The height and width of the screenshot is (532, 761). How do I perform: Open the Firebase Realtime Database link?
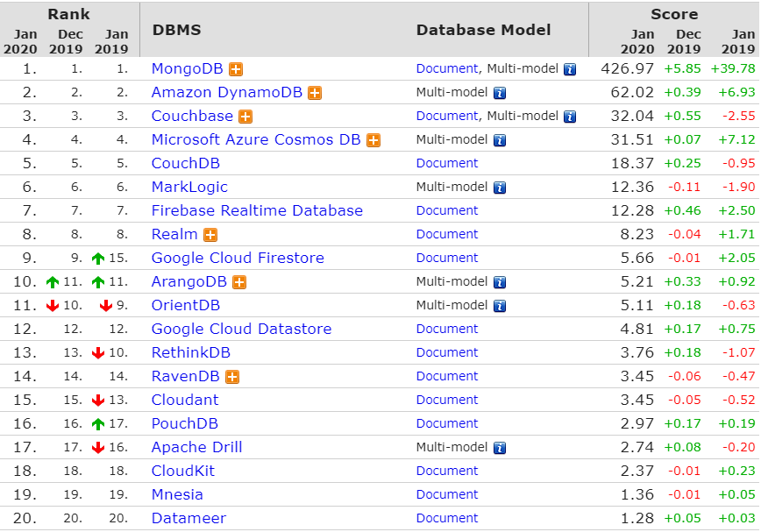coord(257,210)
